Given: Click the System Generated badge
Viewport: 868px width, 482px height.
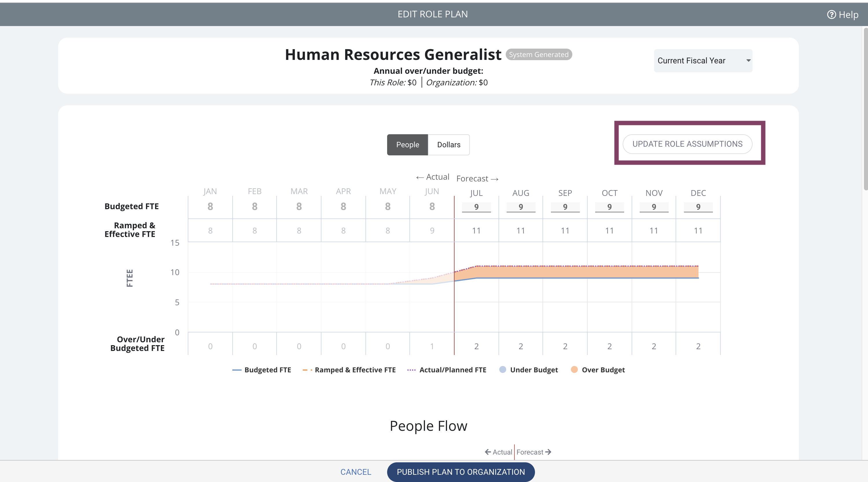Looking at the screenshot, I should pyautogui.click(x=538, y=55).
